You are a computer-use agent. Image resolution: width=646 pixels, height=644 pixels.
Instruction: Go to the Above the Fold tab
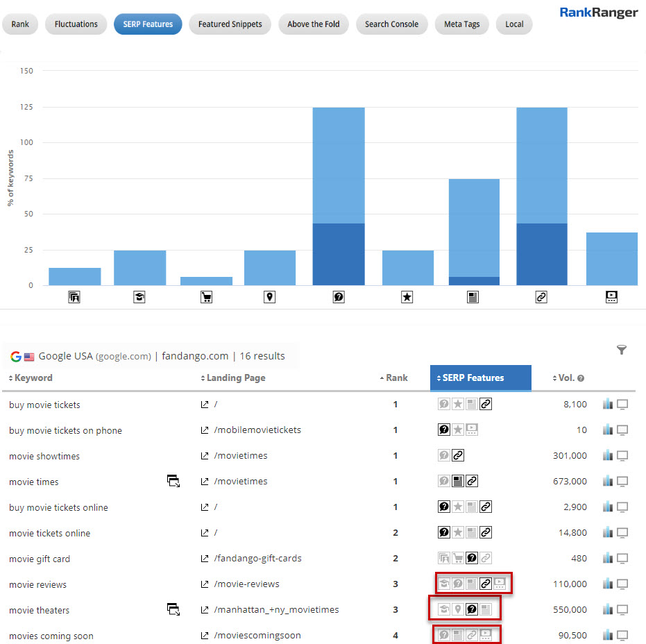(x=314, y=24)
